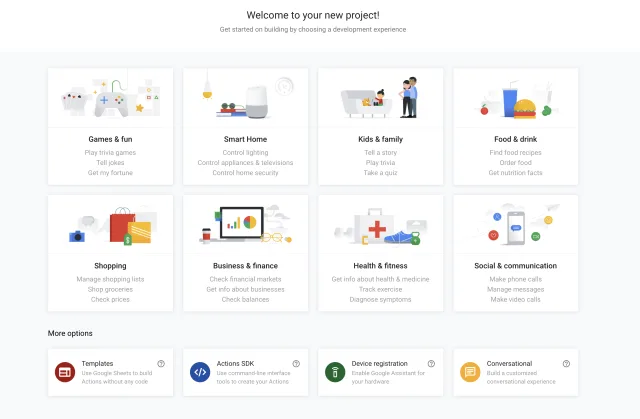Open the Actions SDK option label

click(235, 364)
